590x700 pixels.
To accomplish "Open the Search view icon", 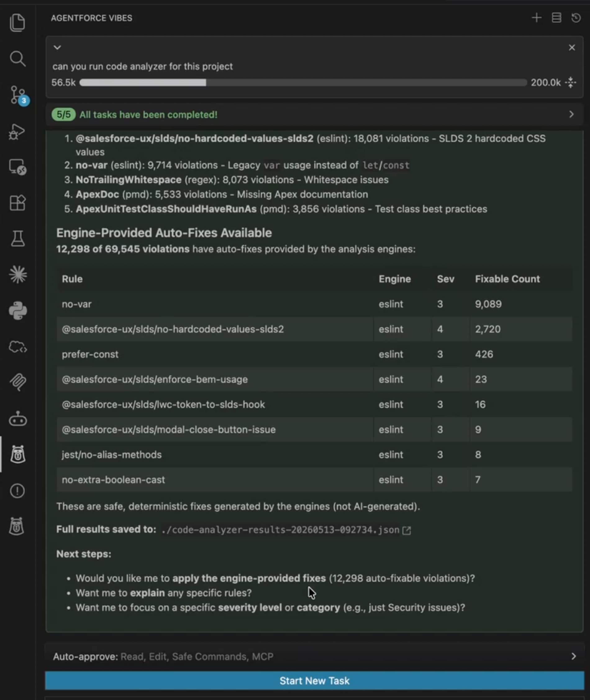I will click(x=17, y=59).
